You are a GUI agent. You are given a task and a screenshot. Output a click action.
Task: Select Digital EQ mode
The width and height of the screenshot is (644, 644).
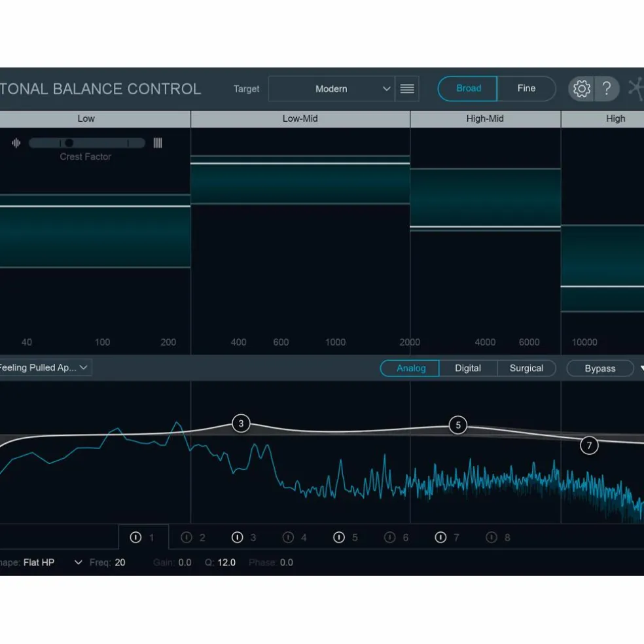click(468, 368)
